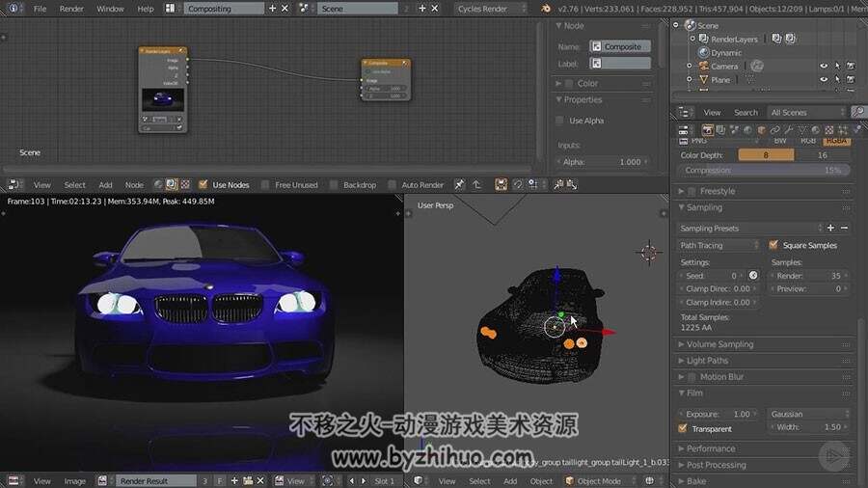Open Object properties tab icon
The height and width of the screenshot is (488, 868).
[761, 130]
